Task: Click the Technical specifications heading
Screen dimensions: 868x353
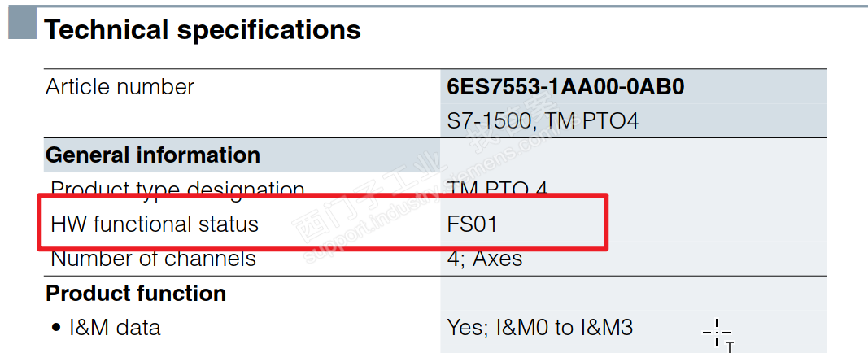Action: tap(203, 30)
